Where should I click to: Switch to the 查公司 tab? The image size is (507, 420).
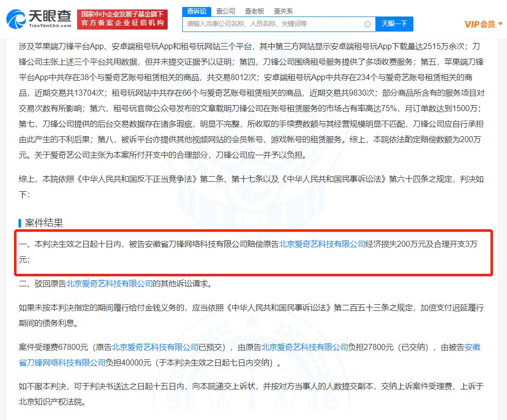(225, 12)
